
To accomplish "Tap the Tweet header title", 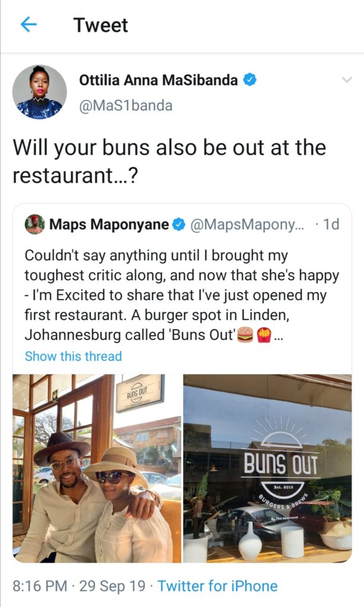I will point(101,25).
